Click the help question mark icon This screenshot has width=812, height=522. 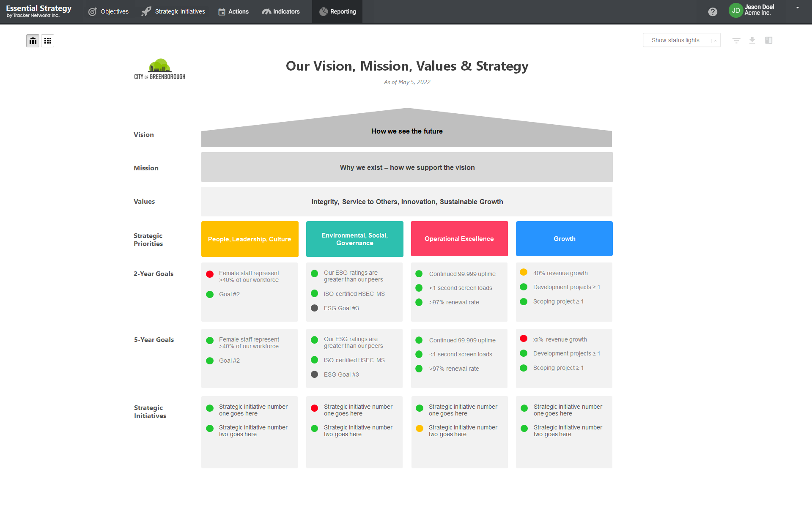tap(713, 11)
